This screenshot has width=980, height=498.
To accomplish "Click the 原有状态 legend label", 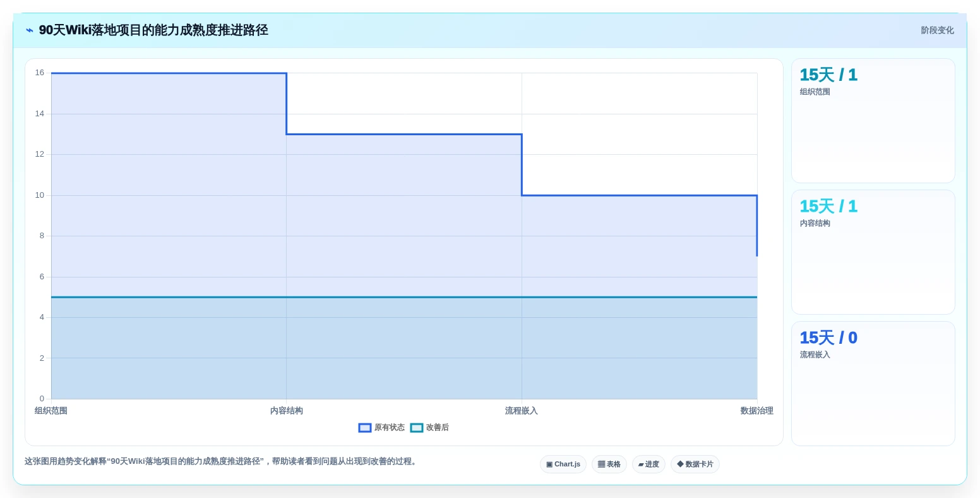I will click(390, 428).
